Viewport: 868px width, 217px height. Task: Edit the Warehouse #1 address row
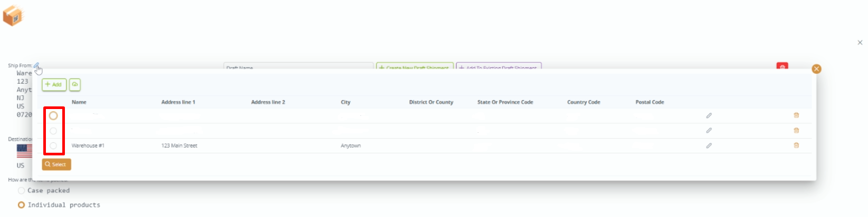pos(709,145)
